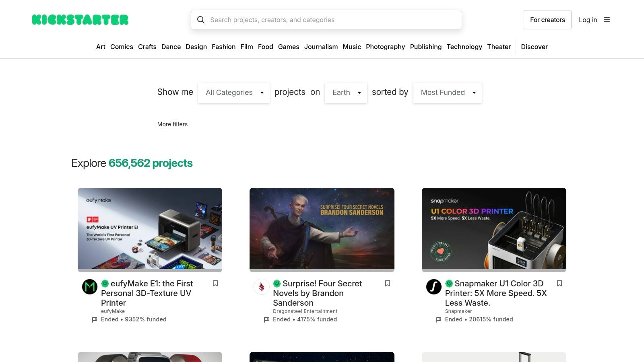Viewport: 644px width, 362px height.
Task: Select the Technology category
Action: tap(464, 47)
